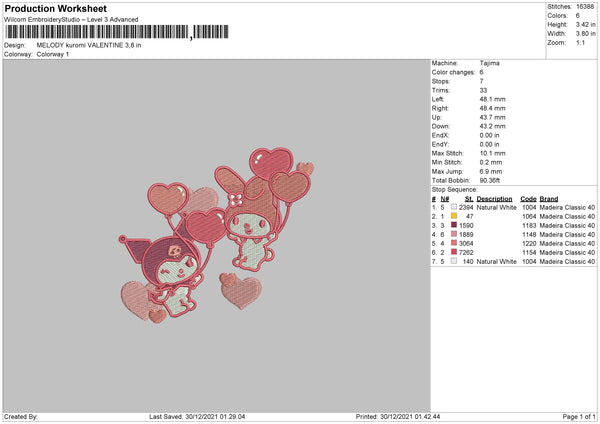Click the Zoom value '1:1'
Image resolution: width=600 pixels, height=424 pixels.
(580, 43)
